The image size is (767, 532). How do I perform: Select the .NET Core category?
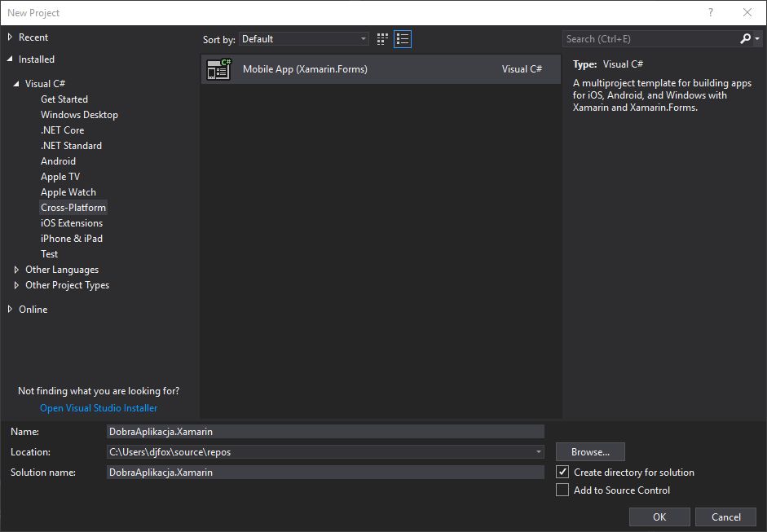(x=62, y=130)
